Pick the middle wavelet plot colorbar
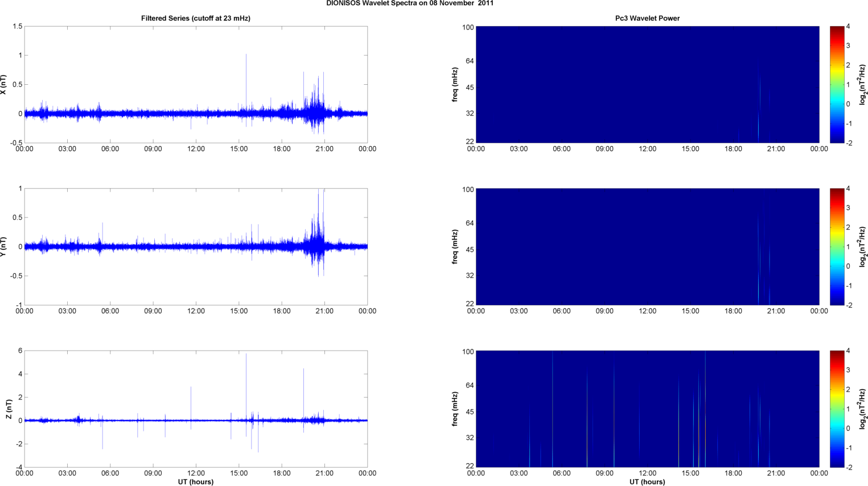The image size is (868, 486). (837, 246)
